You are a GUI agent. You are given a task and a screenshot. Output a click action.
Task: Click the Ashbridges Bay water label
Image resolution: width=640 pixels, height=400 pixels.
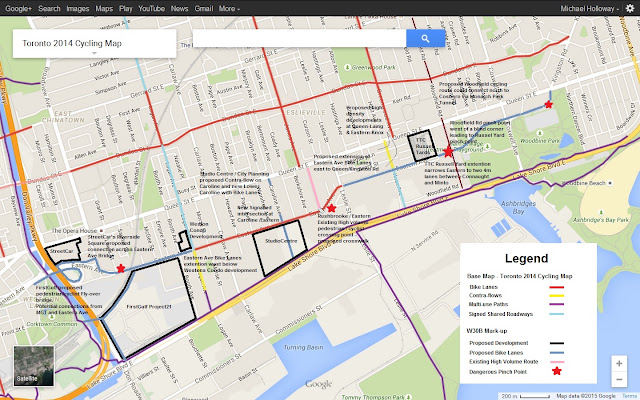[518, 207]
